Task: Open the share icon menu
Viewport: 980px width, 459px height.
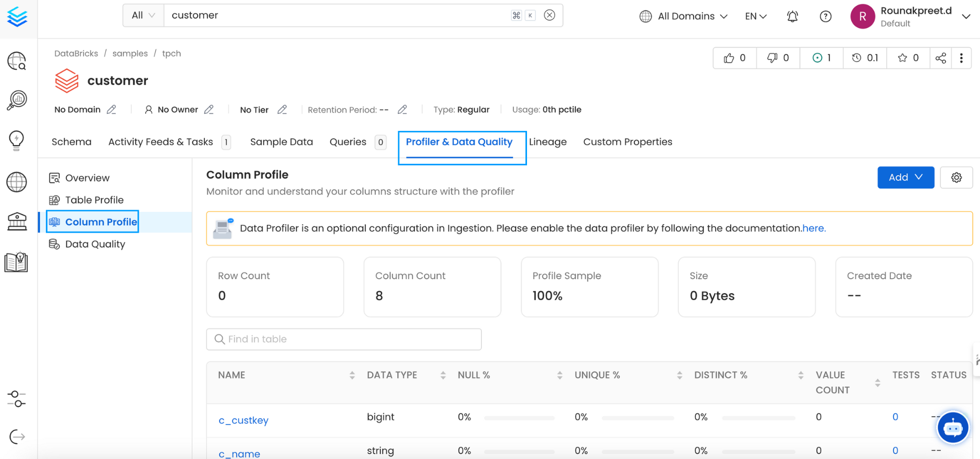Action: (x=940, y=58)
